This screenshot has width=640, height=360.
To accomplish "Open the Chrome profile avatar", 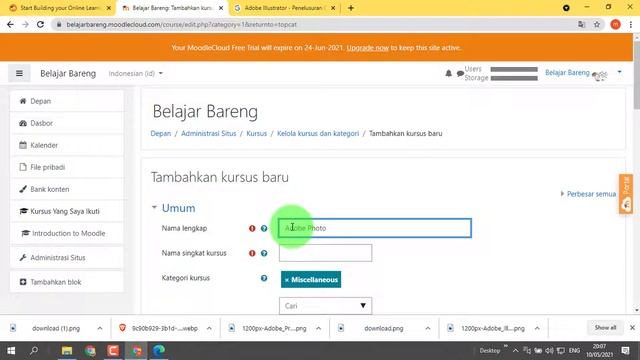I will pyautogui.click(x=616, y=24).
